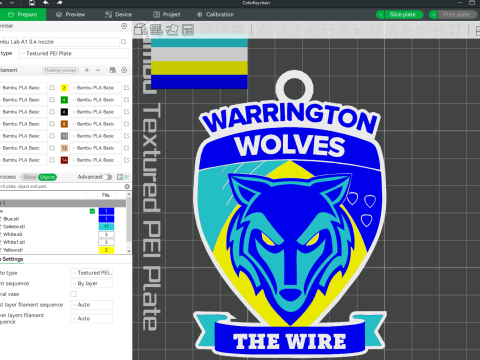Switch process scope to Global
Screen dimensions: 480x360
(x=30, y=177)
